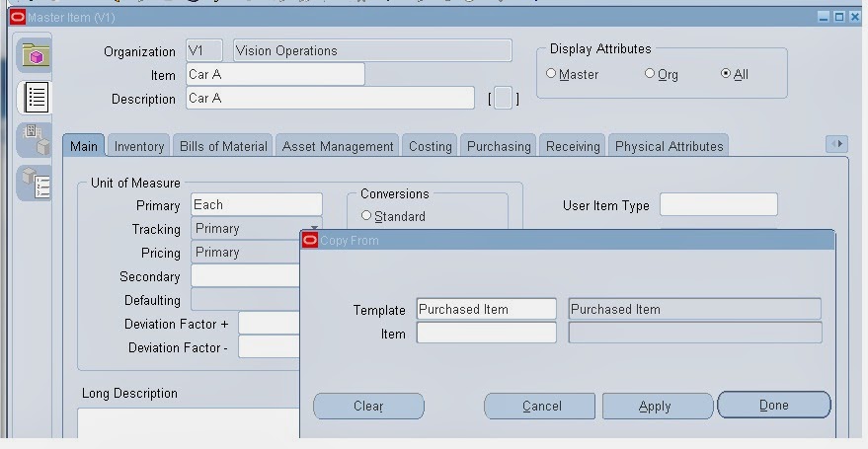Switch to the Inventory tab
Screen dimensions: 868x449
click(x=139, y=146)
